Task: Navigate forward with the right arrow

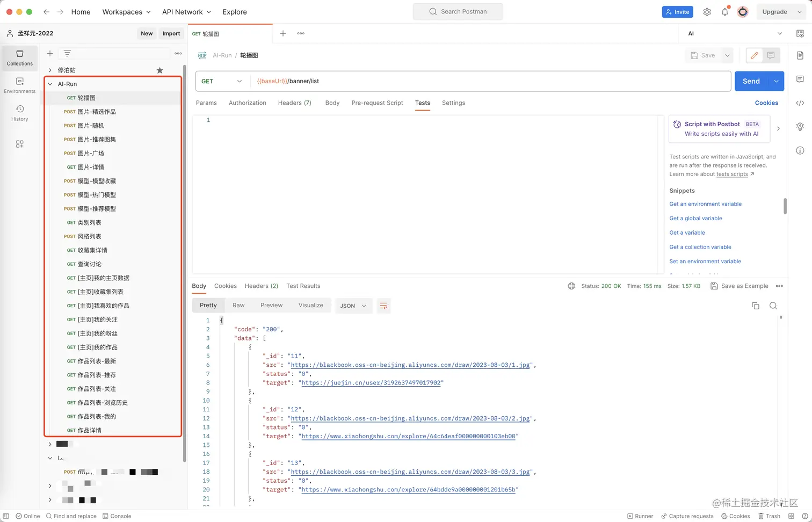Action: 60,12
